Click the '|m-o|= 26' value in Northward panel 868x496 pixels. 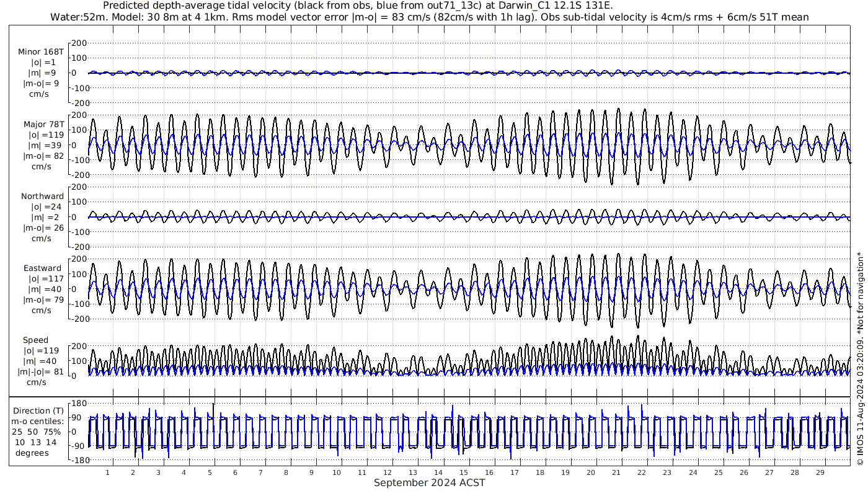[43, 228]
